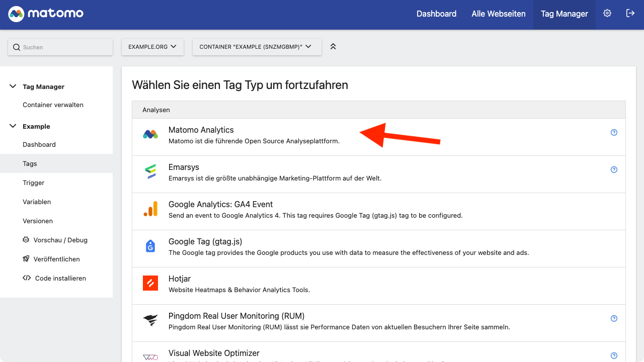Open Vorschau / Debug sidebar entry
644x362 pixels.
tap(56, 240)
